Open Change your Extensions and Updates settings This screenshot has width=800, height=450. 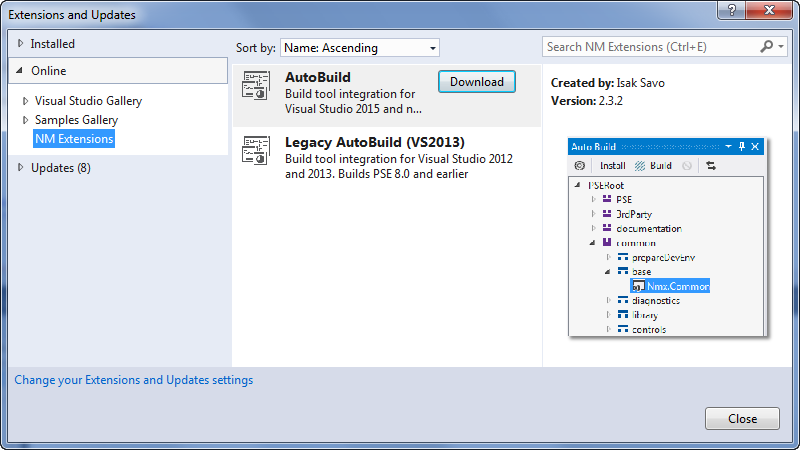point(133,380)
